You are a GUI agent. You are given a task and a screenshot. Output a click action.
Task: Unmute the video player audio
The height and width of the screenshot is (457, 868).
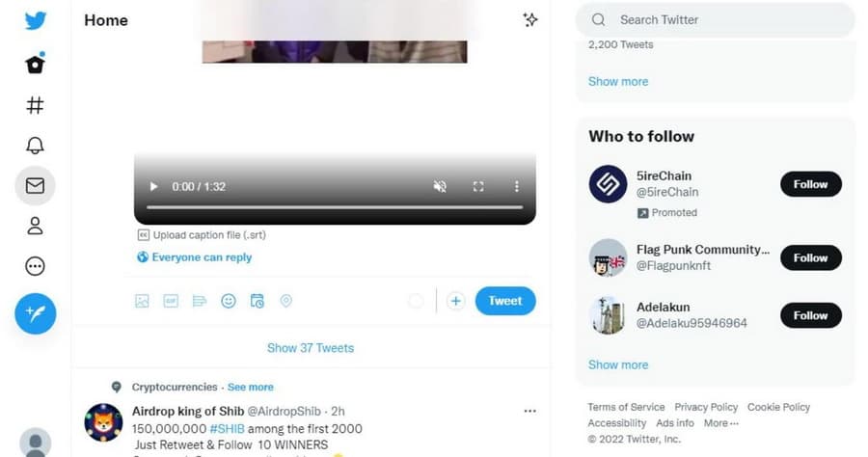tap(440, 186)
